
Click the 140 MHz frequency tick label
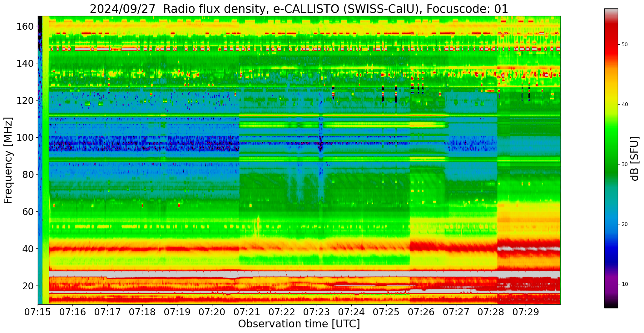(x=25, y=64)
